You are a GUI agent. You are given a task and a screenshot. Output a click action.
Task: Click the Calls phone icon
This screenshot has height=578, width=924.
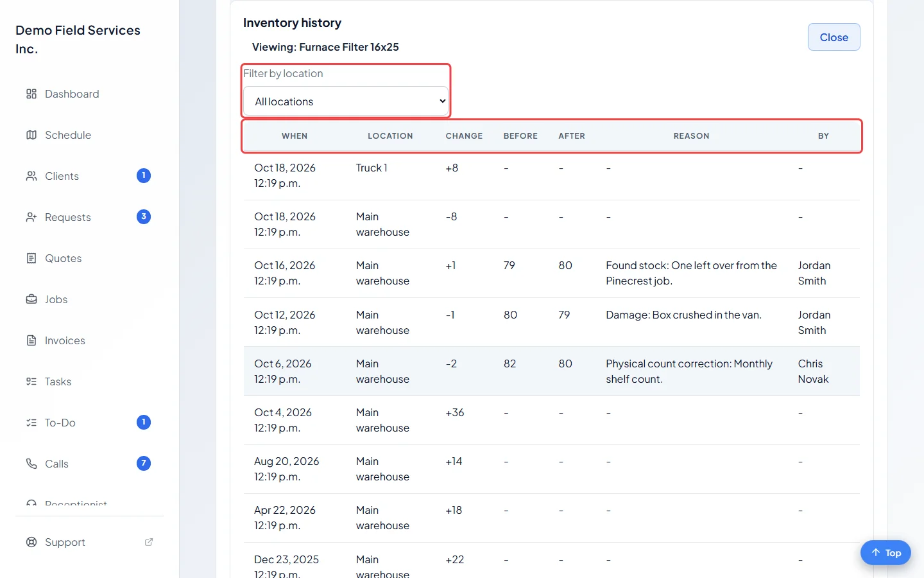click(31, 464)
